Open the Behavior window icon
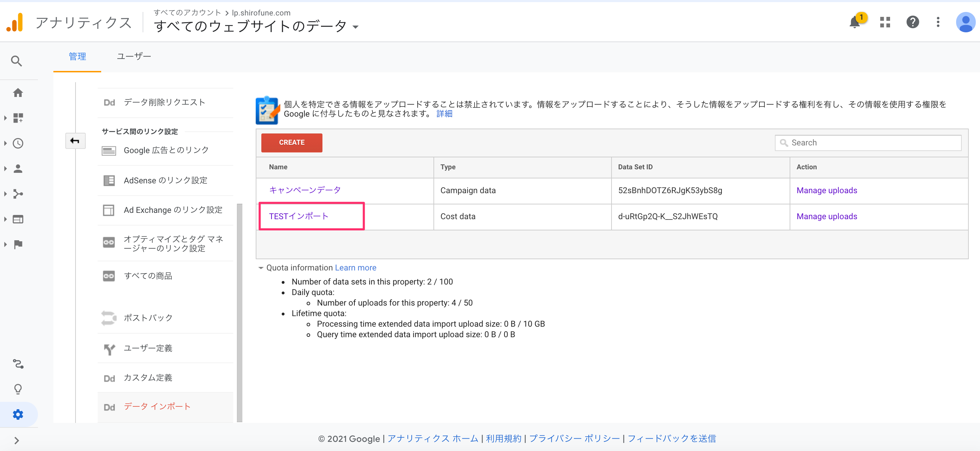Image resolution: width=980 pixels, height=451 pixels. click(18, 219)
